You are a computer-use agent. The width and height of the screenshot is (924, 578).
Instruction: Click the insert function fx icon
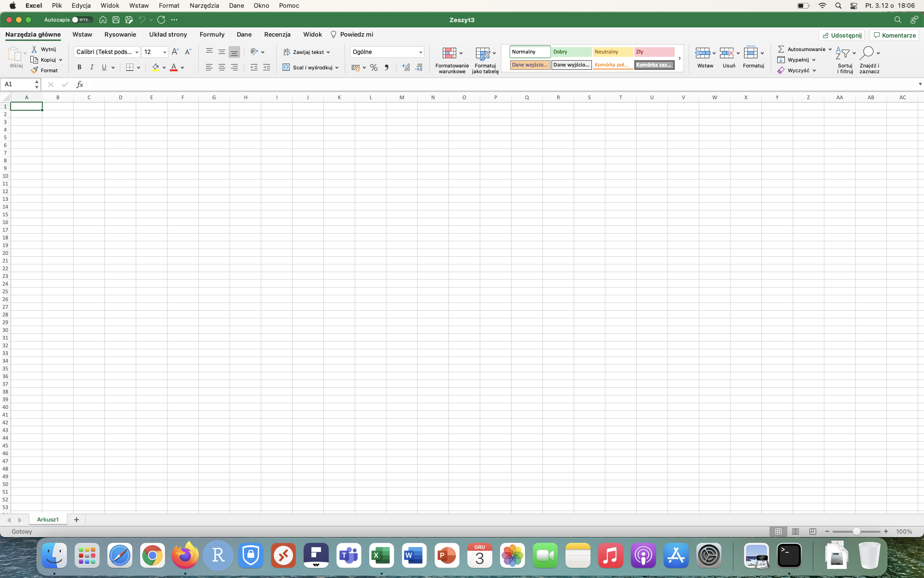pyautogui.click(x=80, y=84)
